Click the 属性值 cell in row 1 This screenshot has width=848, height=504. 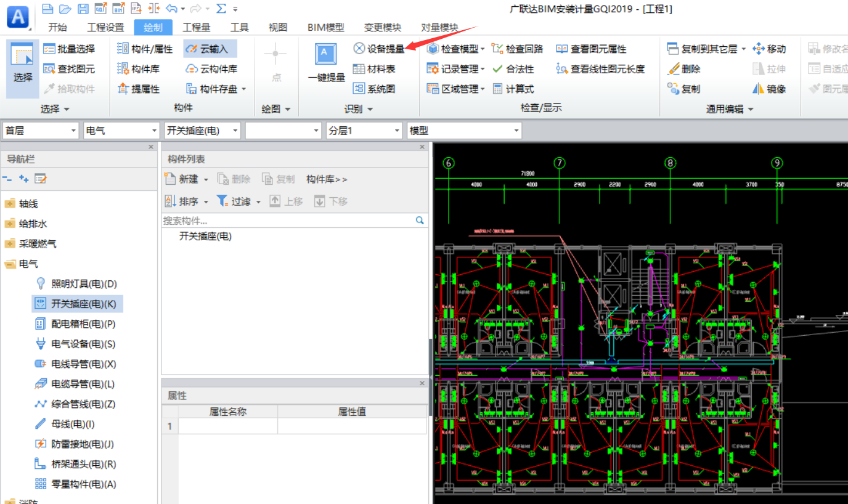coord(352,426)
